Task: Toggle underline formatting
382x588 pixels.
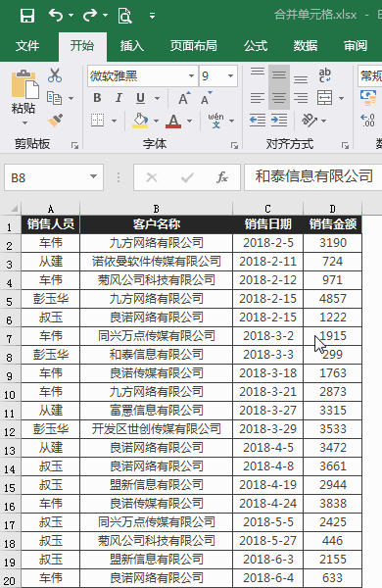Action: point(141,98)
